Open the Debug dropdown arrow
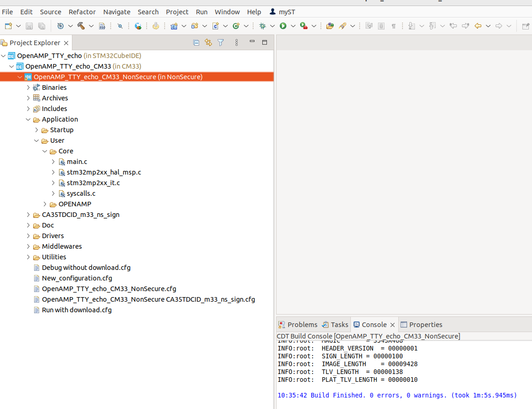This screenshot has width=532, height=409. [x=272, y=26]
